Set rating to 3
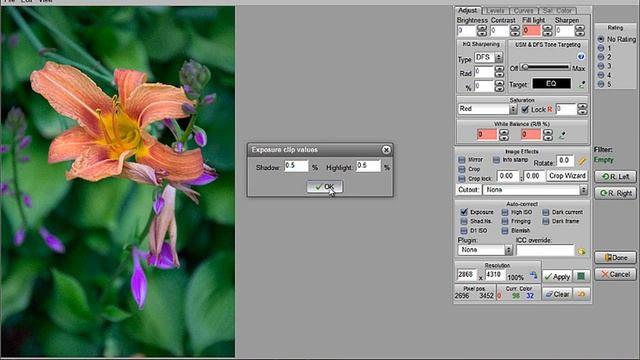This screenshot has height=360, width=640. (601, 66)
